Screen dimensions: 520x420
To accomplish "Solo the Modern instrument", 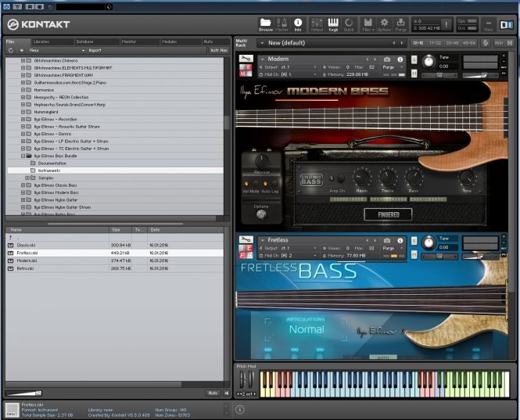I will [414, 59].
